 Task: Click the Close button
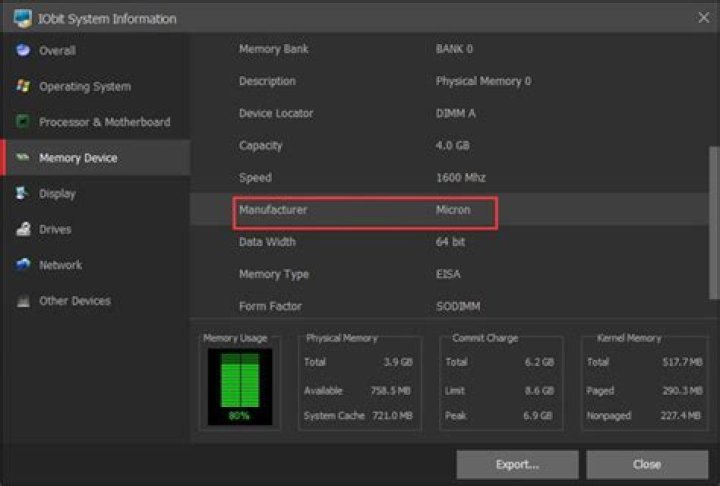coord(647,464)
